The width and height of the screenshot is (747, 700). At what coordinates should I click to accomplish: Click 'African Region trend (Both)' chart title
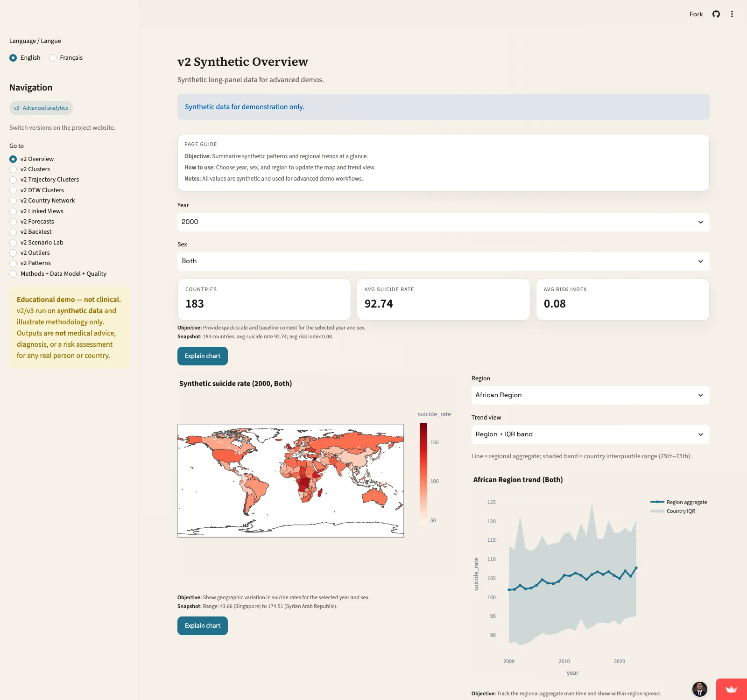click(518, 480)
